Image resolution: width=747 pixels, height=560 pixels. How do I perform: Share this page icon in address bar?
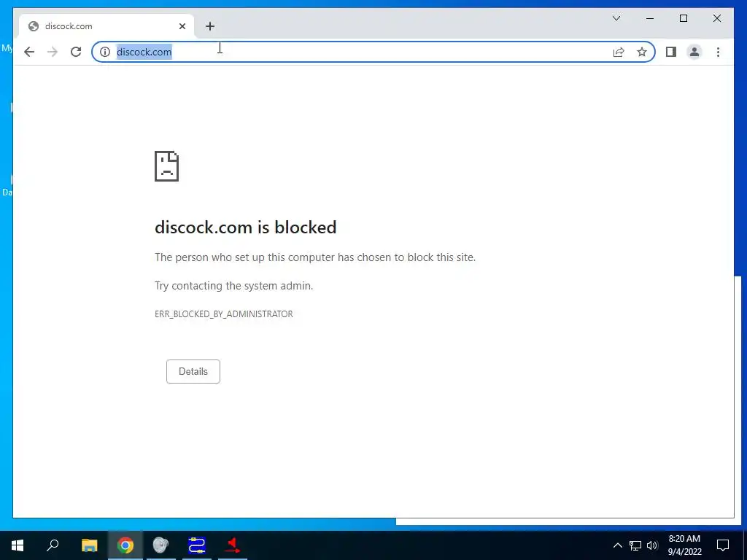[x=619, y=52]
